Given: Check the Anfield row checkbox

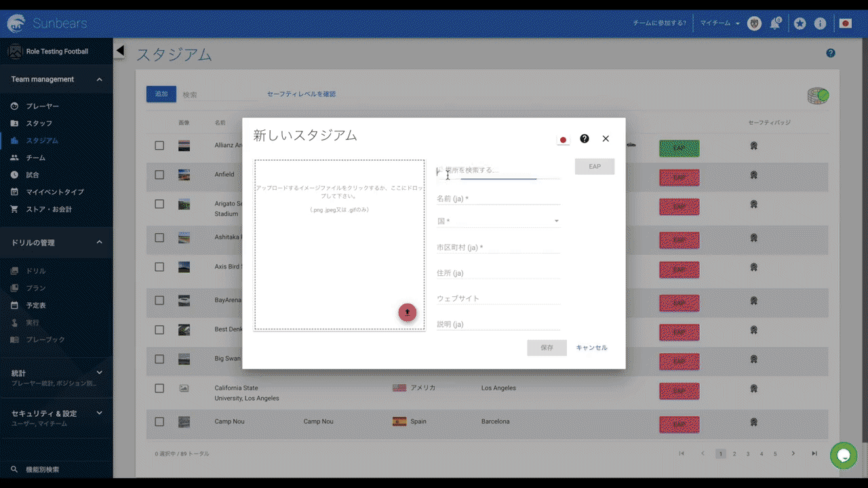Looking at the screenshot, I should tap(159, 174).
